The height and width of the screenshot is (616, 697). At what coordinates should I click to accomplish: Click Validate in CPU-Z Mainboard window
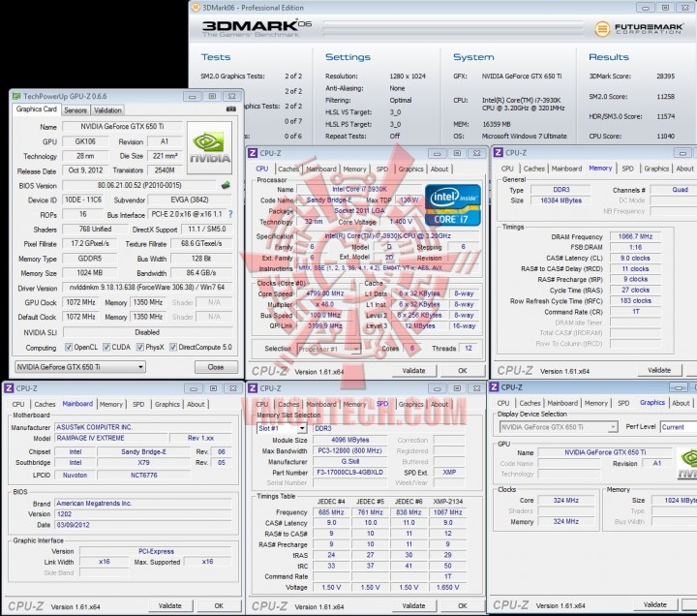(170, 605)
